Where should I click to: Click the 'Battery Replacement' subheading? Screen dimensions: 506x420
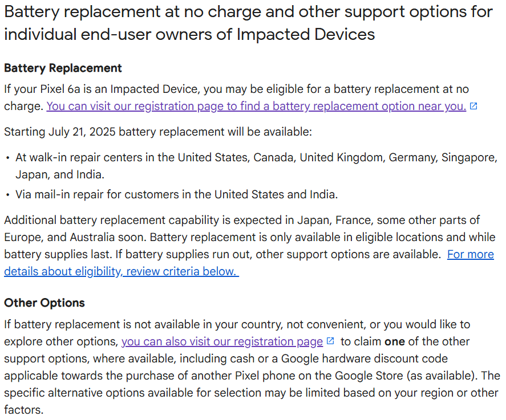[x=63, y=68]
